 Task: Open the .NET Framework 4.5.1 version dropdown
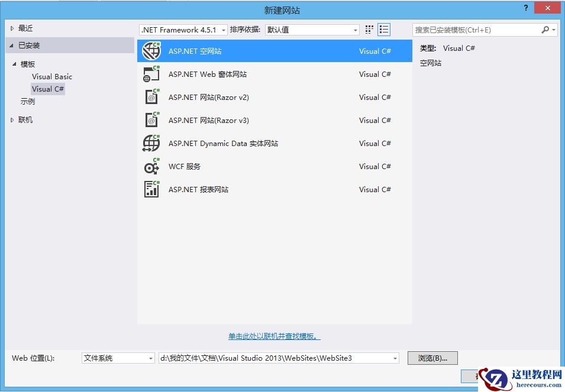(183, 30)
